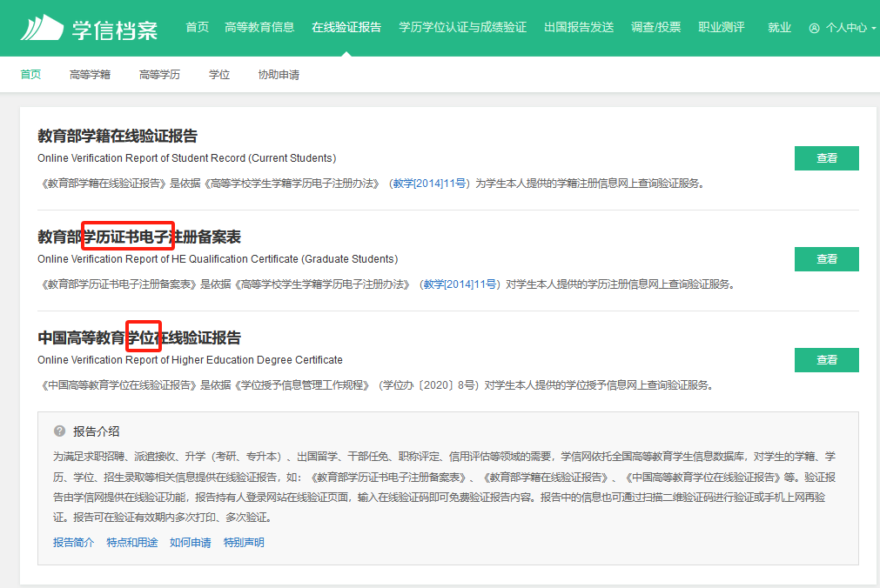
Task: Open 职业测评 in top navigation
Action: pos(722,27)
